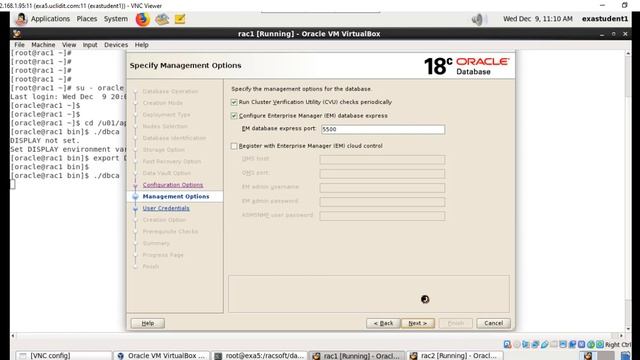Click the exastudent1 user menu in top panel
The height and width of the screenshot is (360, 640).
604,19
